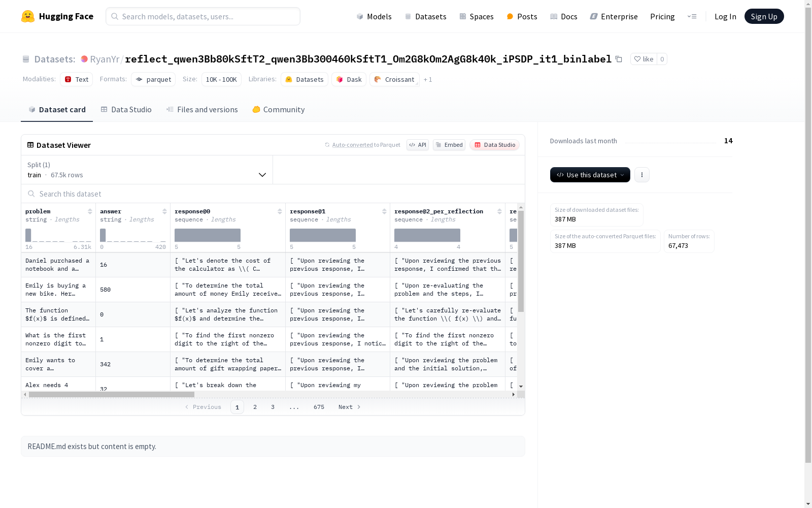
Task: Select the Datasets library tag
Action: click(304, 79)
